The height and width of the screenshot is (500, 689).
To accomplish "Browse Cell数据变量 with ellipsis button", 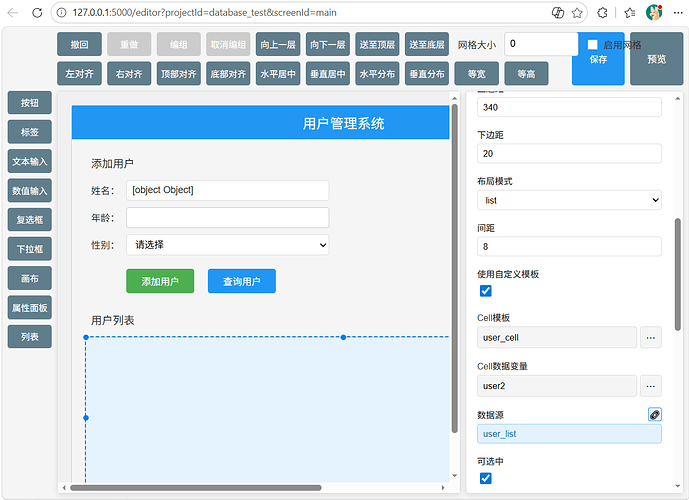I will tap(651, 386).
